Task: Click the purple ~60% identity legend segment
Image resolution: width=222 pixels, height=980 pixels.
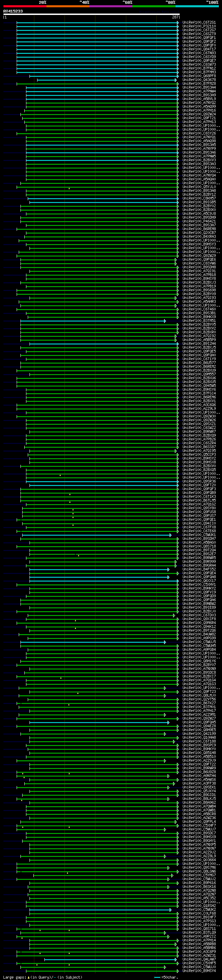Action: click(x=111, y=6)
